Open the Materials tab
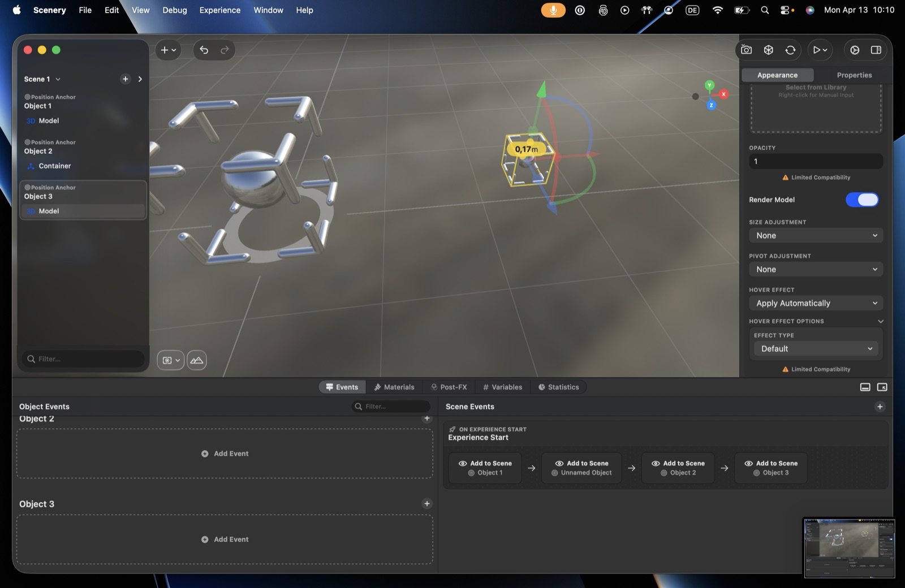Screen dimensions: 905x588 (x=394, y=387)
